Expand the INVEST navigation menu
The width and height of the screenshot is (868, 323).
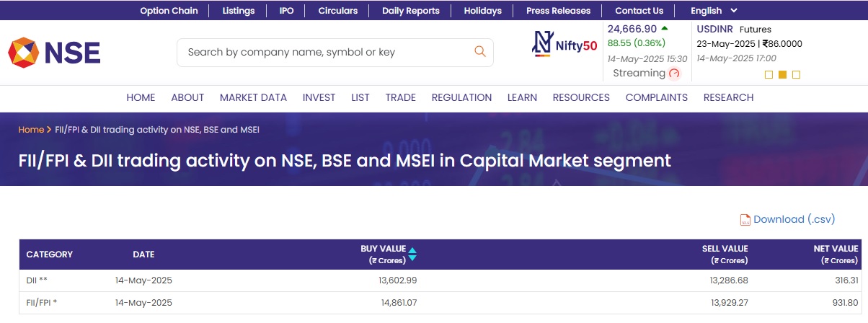[319, 97]
